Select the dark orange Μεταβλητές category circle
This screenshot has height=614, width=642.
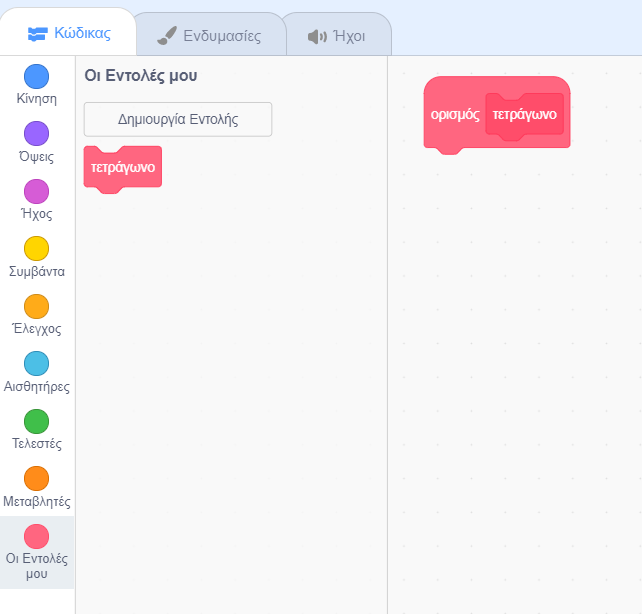tap(36, 479)
